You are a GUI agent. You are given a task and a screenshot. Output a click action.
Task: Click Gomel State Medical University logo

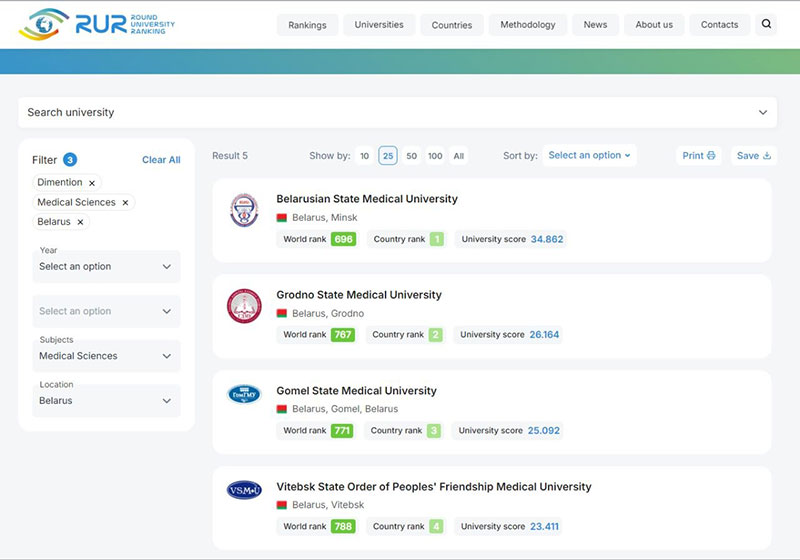(244, 394)
